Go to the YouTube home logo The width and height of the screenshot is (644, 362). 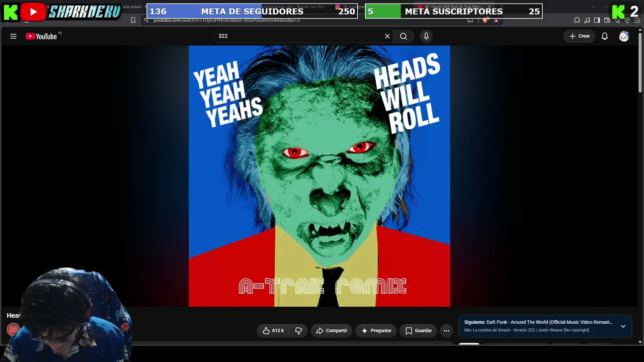point(41,36)
